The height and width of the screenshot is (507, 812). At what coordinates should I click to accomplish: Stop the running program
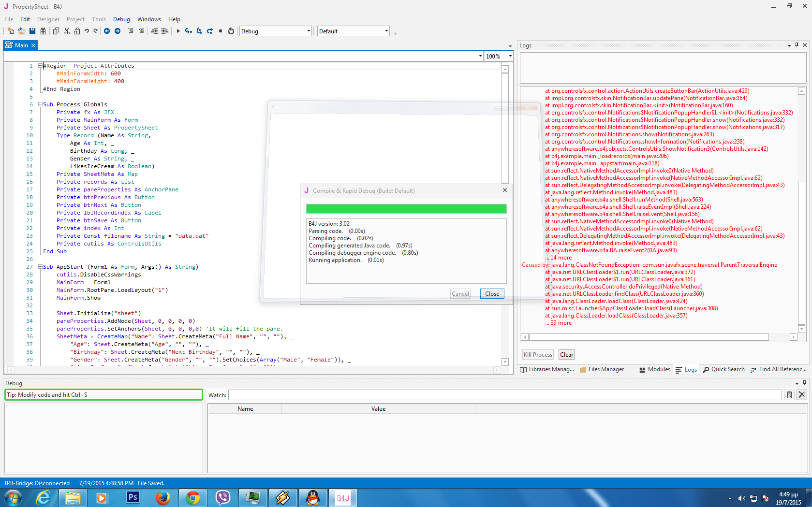pyautogui.click(x=221, y=31)
